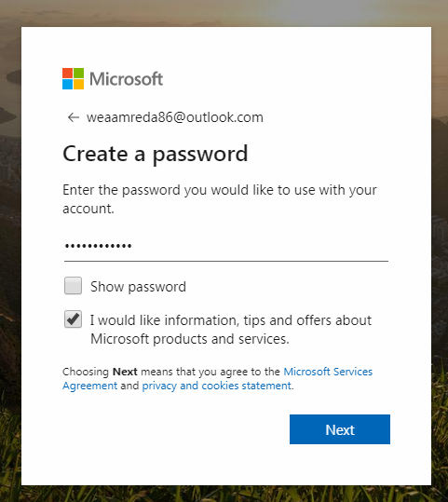This screenshot has height=502, width=448.
Task: Click the "Create a password" heading
Action: point(156,155)
